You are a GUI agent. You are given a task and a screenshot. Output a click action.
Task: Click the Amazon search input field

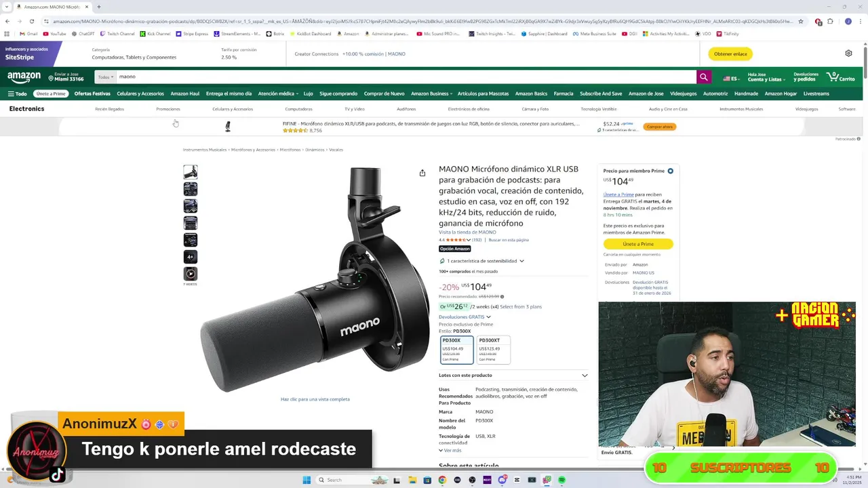coord(406,77)
